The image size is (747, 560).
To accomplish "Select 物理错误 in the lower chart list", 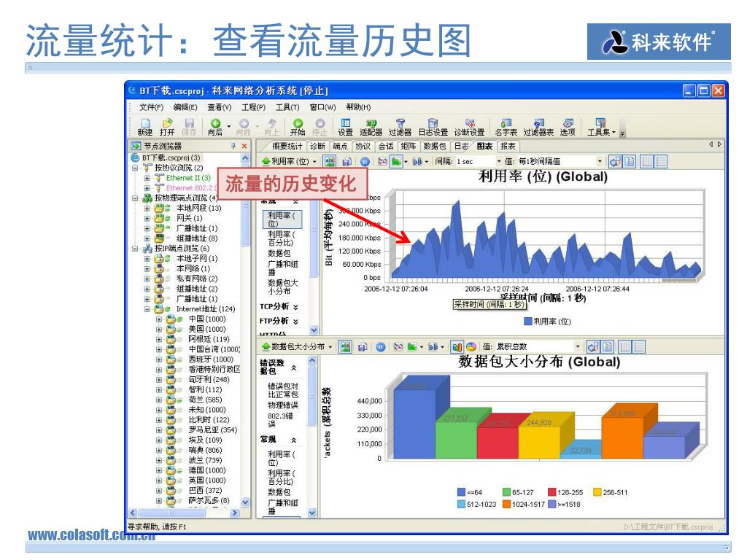I will (x=283, y=405).
